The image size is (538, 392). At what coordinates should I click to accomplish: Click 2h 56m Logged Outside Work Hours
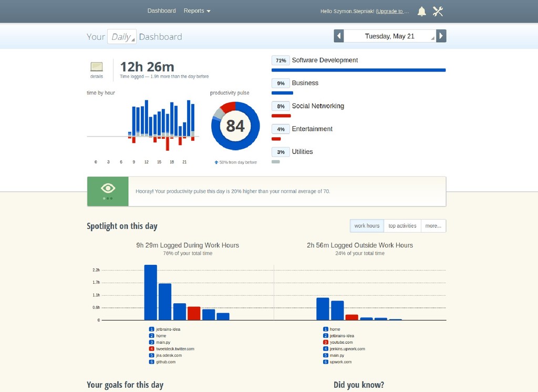[x=360, y=245]
